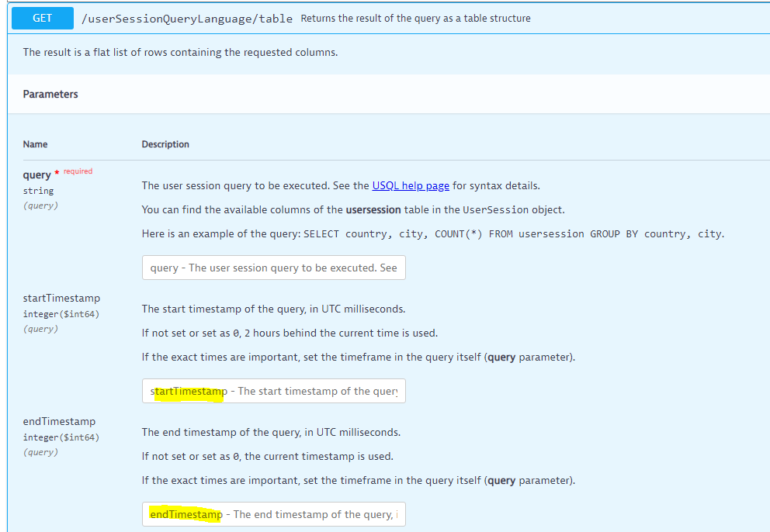Select the endTimestamp input field
Screen dimensions: 770x532
coord(273,514)
